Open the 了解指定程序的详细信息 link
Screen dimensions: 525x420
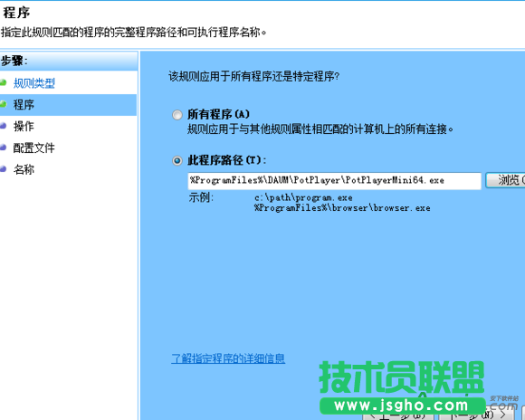[228, 358]
